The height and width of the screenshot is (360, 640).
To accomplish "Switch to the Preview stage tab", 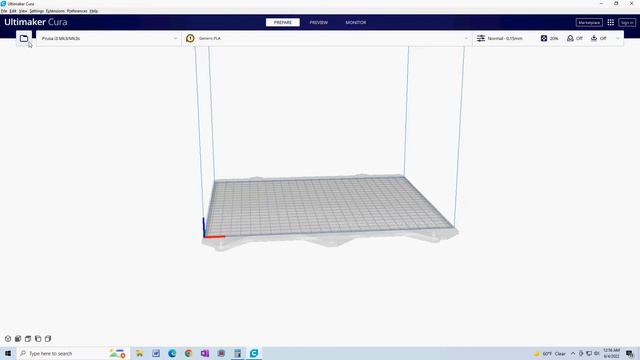I will (318, 22).
